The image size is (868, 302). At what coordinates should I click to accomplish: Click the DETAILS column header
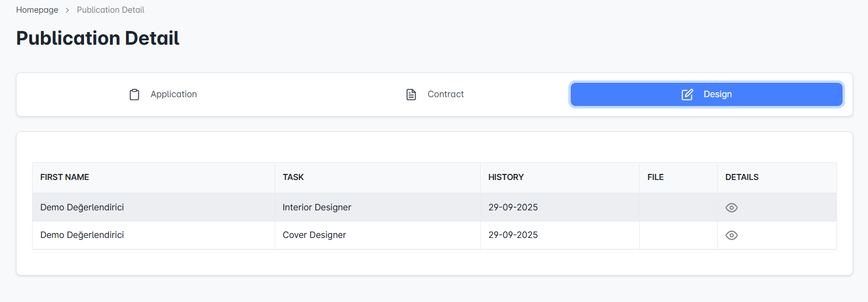coord(741,177)
